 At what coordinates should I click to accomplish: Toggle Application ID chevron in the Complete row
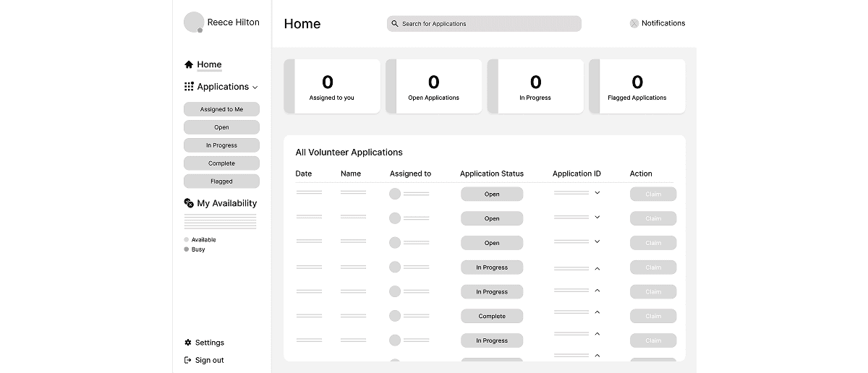coord(597,312)
